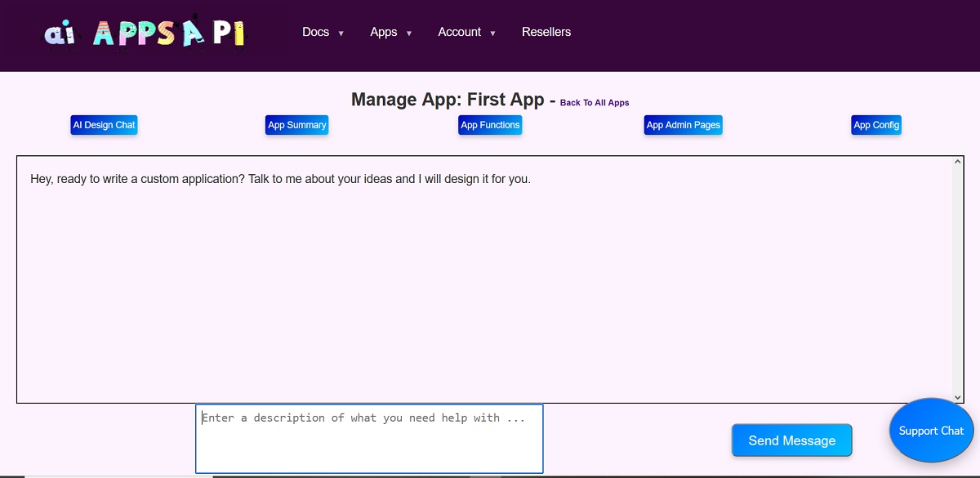Open the Account menu

click(x=459, y=32)
